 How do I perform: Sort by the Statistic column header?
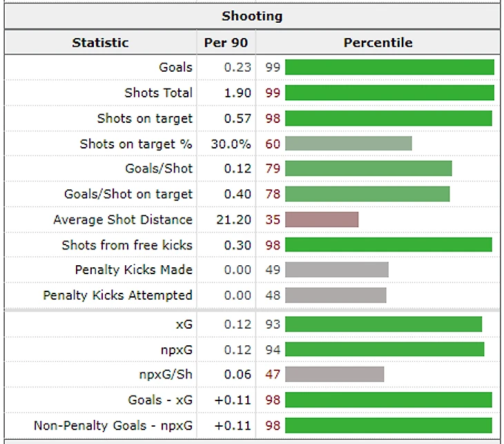(100, 42)
